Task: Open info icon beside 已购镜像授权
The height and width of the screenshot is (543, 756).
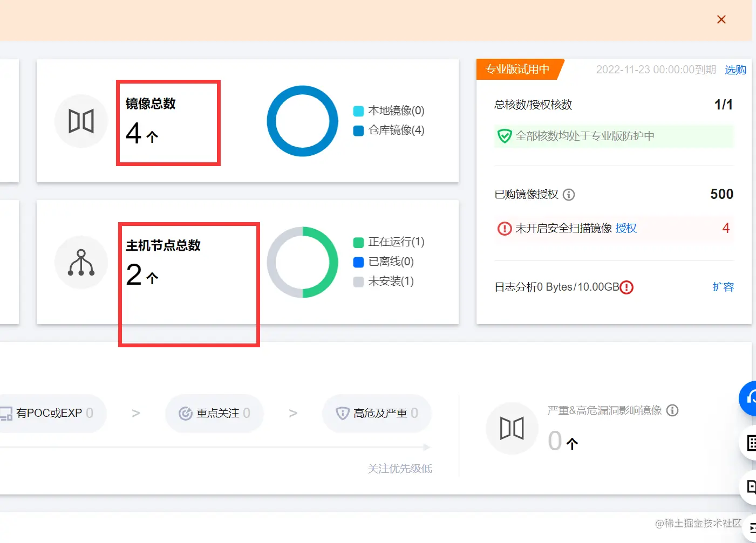Action: point(569,195)
